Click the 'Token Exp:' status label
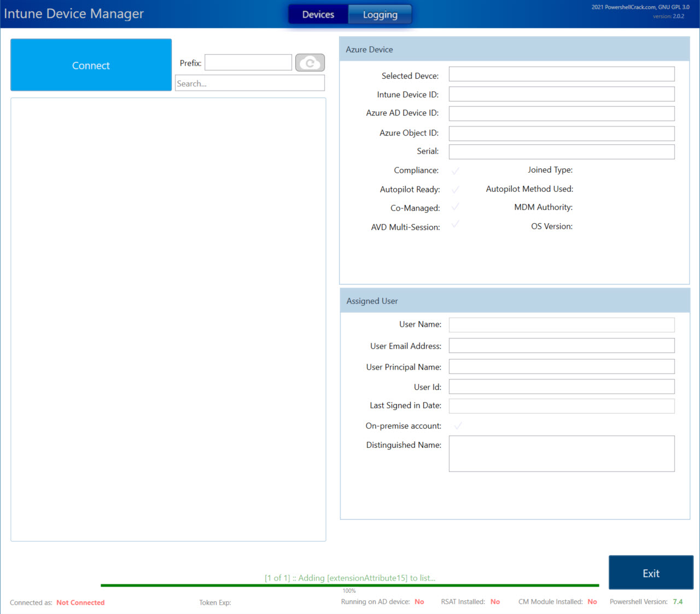 215,603
